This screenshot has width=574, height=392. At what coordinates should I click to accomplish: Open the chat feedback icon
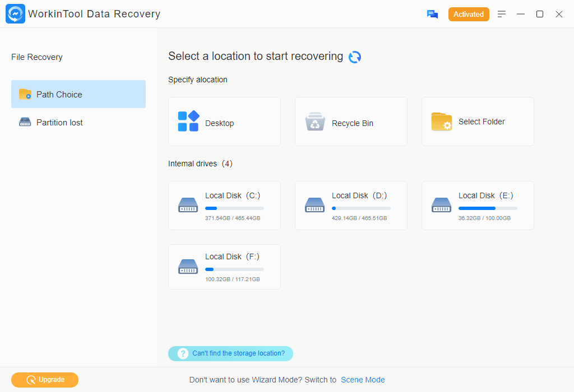pyautogui.click(x=432, y=15)
